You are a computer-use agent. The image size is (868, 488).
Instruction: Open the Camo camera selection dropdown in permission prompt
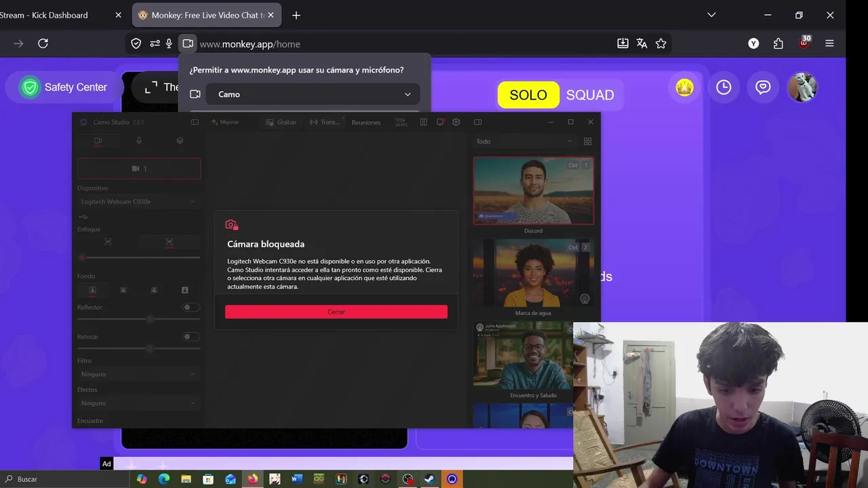pyautogui.click(x=313, y=94)
